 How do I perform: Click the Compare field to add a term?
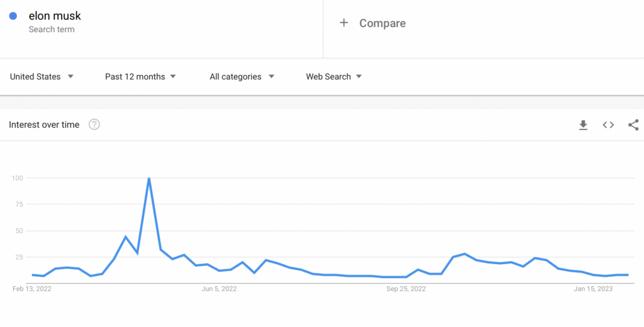point(382,23)
